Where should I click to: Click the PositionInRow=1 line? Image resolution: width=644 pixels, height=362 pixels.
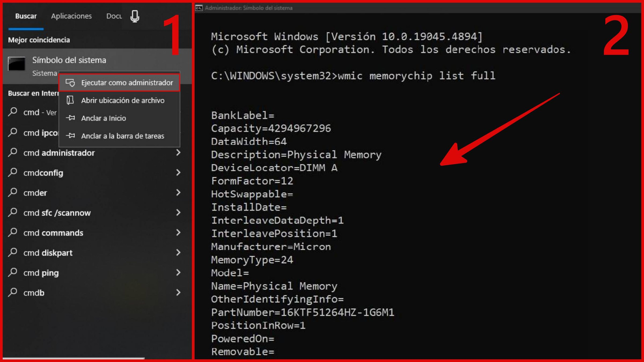[258, 325]
